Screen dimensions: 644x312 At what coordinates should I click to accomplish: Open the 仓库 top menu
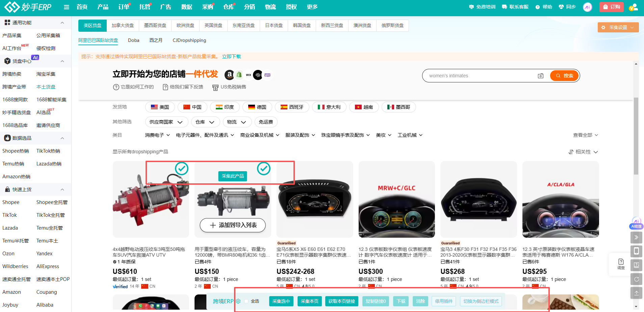(229, 7)
